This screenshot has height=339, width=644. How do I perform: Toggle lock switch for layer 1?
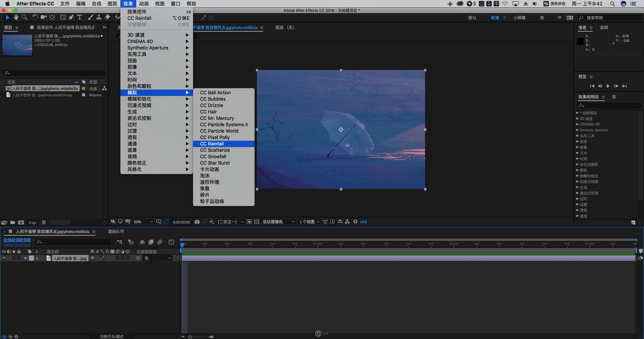[x=19, y=258]
